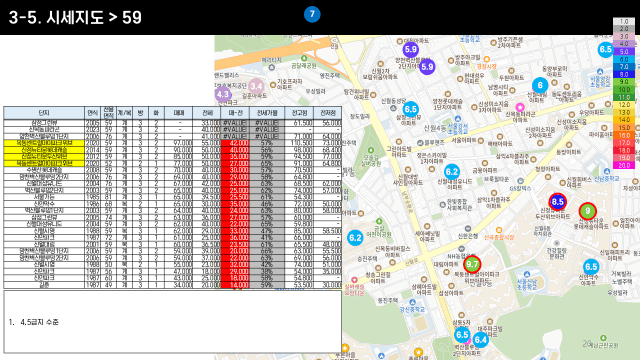Viewport: 640px width, 360px height.
Task: Select the green 9.7 map marker
Action: [472, 264]
